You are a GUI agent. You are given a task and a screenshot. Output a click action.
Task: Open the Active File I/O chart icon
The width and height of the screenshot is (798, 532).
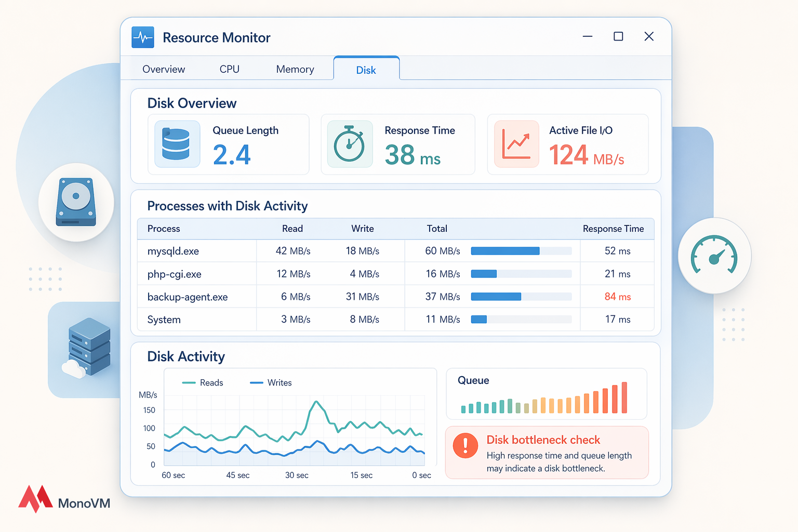pyautogui.click(x=516, y=144)
